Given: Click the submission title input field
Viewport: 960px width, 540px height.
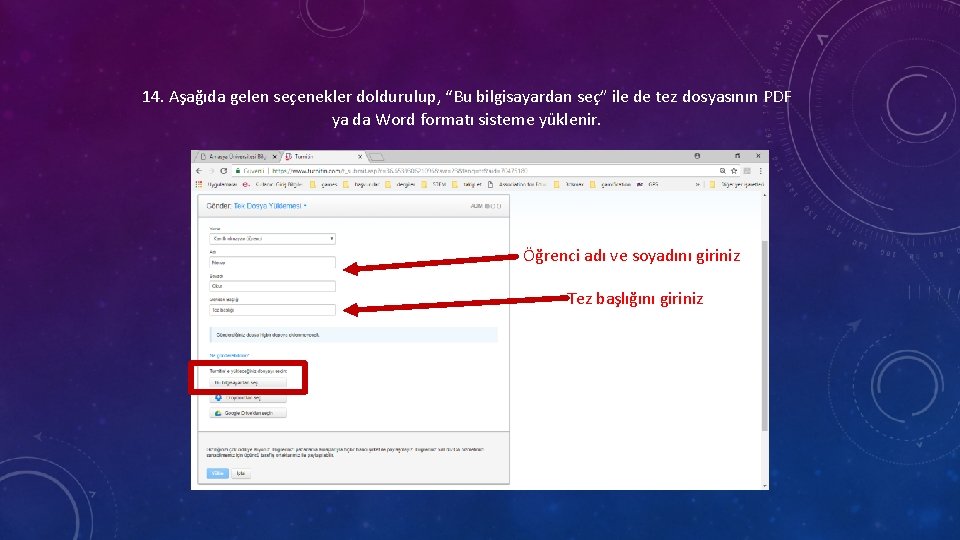Looking at the screenshot, I should pos(272,310).
